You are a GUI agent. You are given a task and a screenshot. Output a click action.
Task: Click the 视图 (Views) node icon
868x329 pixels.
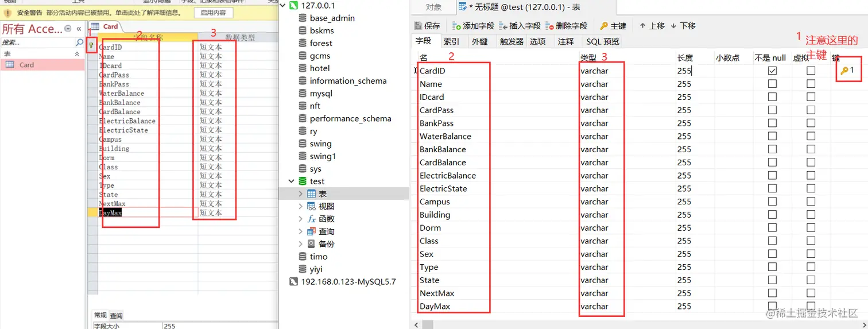pyautogui.click(x=311, y=207)
